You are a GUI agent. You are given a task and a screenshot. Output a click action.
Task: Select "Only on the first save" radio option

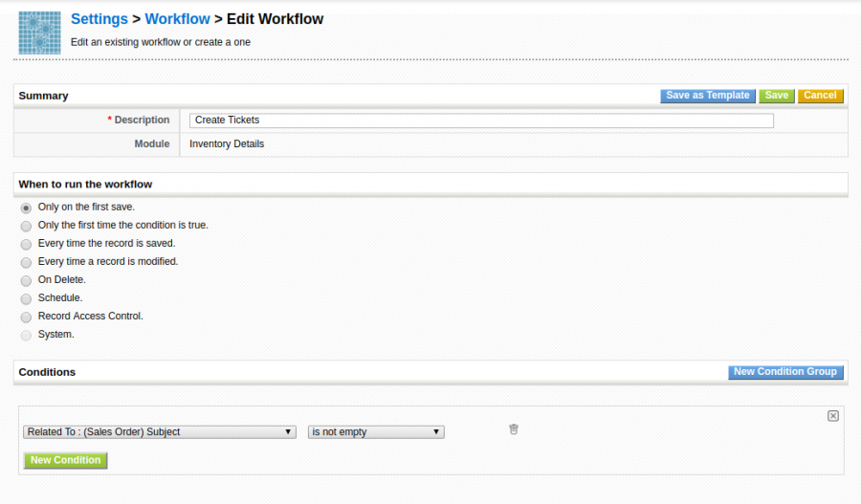26,208
